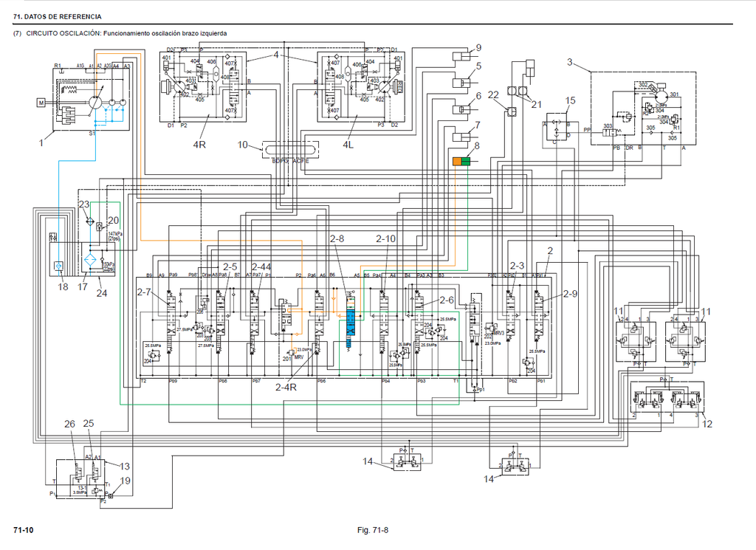The width and height of the screenshot is (756, 550).
Task: Select the blue highlighted spool valve 2-8
Action: (x=351, y=323)
